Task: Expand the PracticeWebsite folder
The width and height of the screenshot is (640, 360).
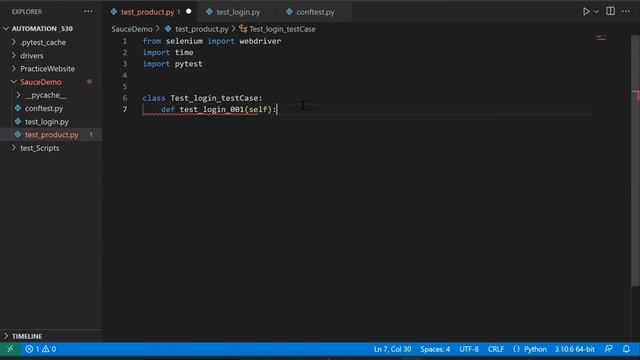Action: pyautogui.click(x=47, y=69)
